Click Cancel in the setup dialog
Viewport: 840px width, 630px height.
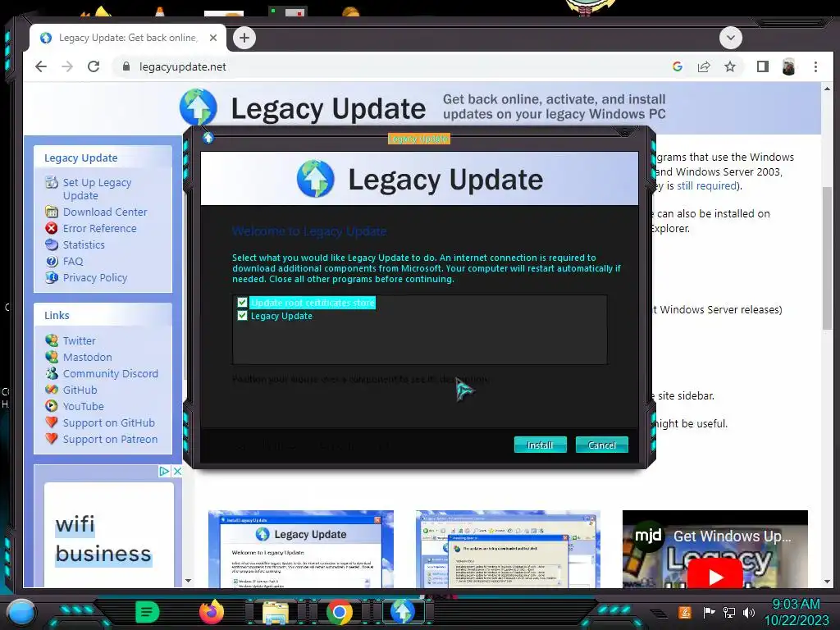pos(601,445)
